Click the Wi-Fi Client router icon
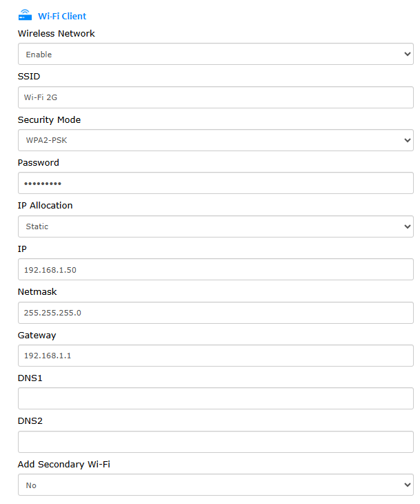The image size is (420, 504). click(x=25, y=15)
